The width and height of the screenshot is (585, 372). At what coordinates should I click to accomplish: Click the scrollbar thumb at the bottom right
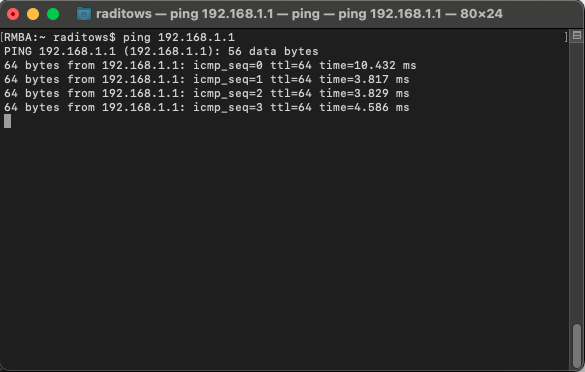point(577,346)
